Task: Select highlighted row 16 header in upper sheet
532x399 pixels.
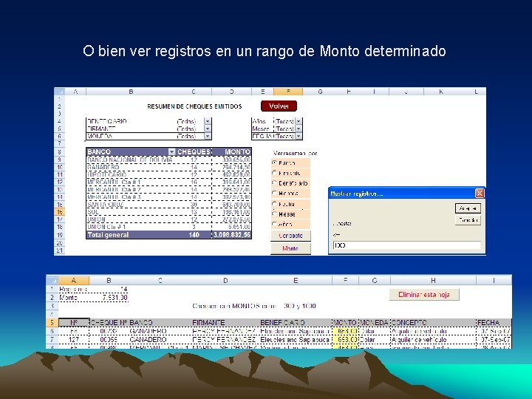Action: pyautogui.click(x=59, y=212)
